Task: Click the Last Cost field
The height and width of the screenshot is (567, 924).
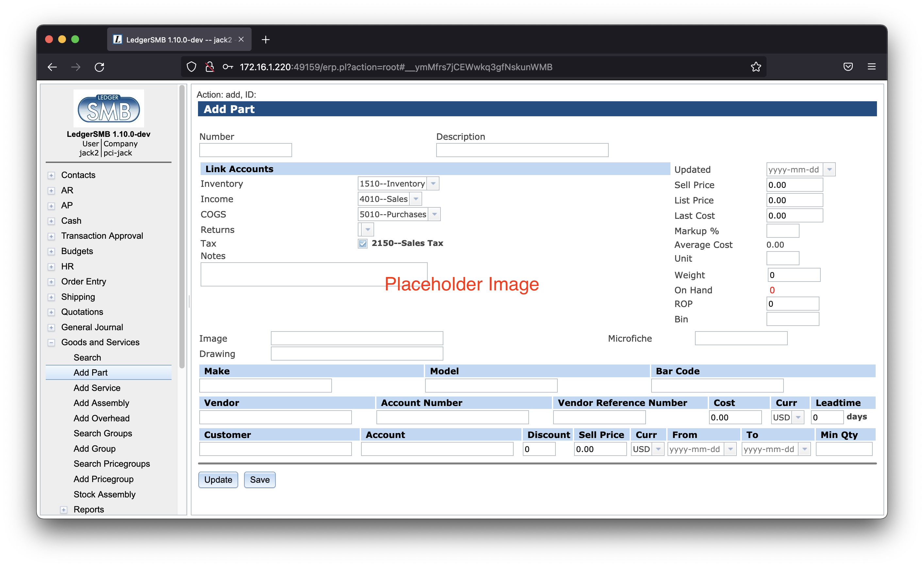Action: tap(794, 216)
